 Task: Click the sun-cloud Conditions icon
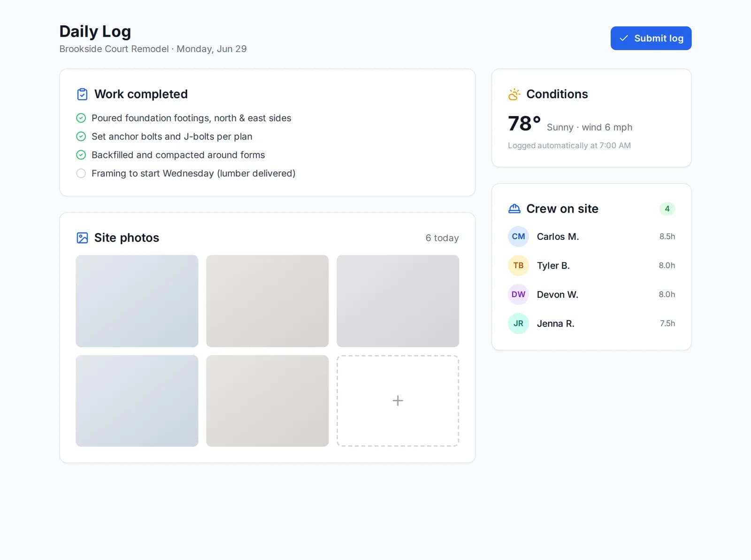tap(514, 94)
